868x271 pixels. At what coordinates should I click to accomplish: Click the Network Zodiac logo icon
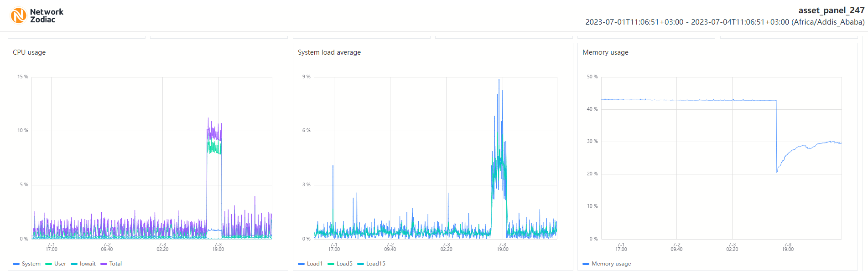[18, 15]
